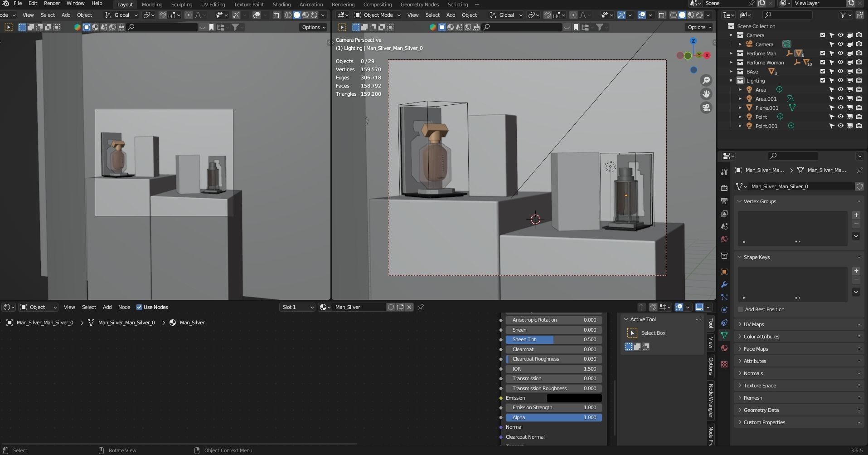Create new copy of Man_Silver material
The height and width of the screenshot is (455, 868).
tap(400, 307)
